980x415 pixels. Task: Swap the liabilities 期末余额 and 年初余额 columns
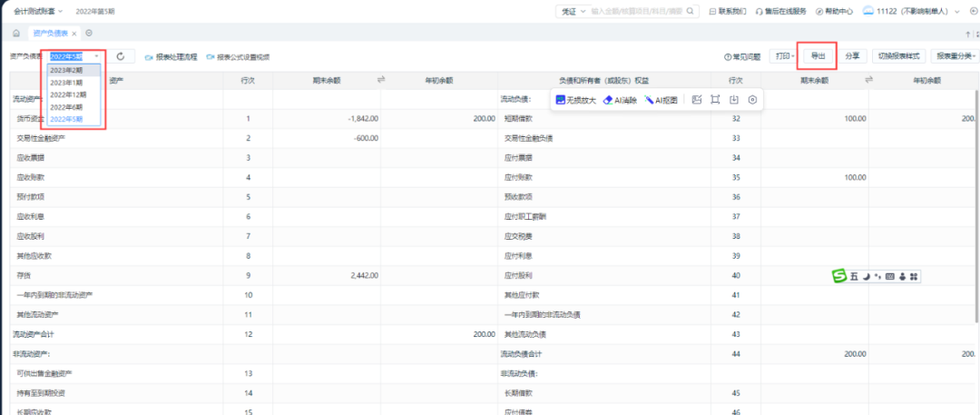click(x=868, y=80)
